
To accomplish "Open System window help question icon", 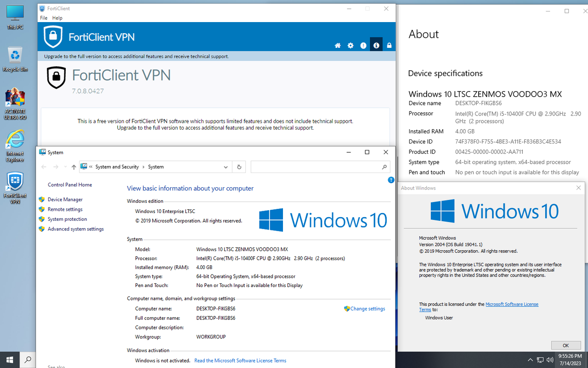I will [391, 180].
